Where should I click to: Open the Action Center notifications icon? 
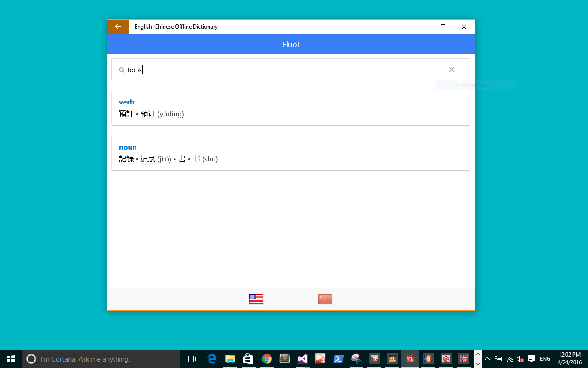(531, 359)
